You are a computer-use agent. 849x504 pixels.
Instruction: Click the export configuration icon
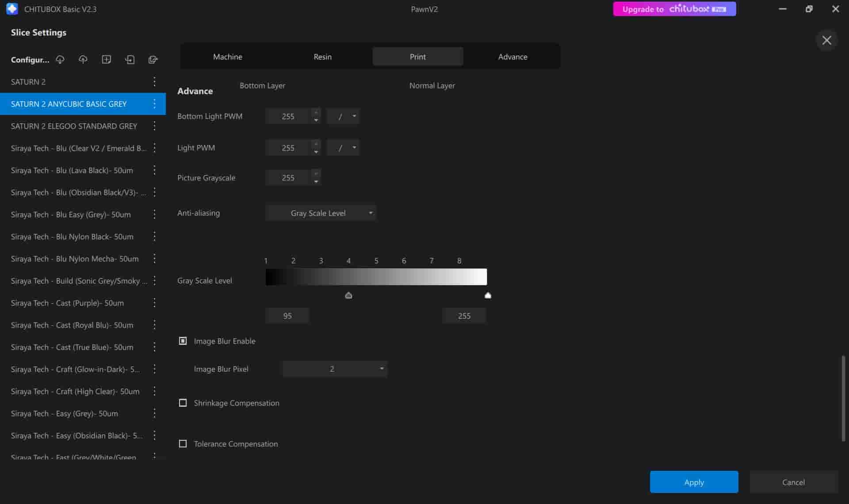153,59
